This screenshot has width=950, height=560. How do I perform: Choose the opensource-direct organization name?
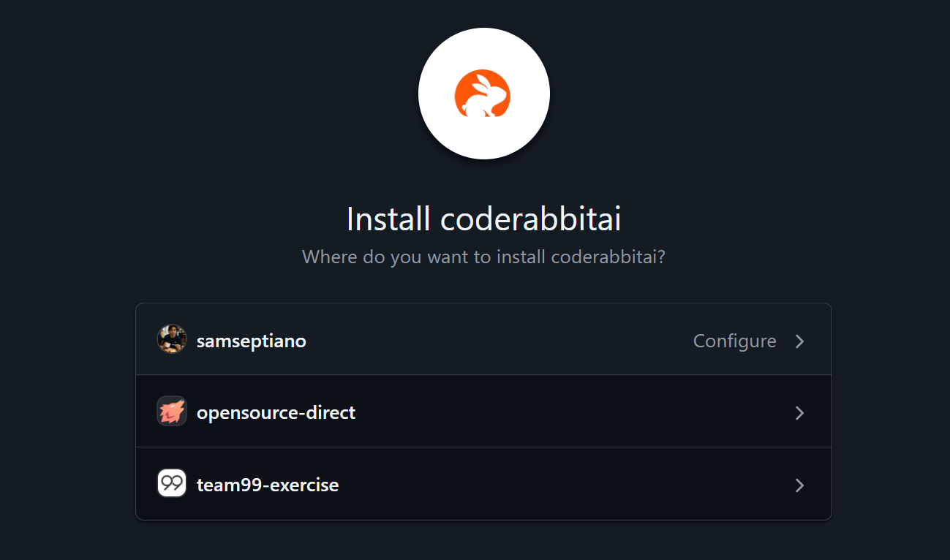click(x=276, y=413)
